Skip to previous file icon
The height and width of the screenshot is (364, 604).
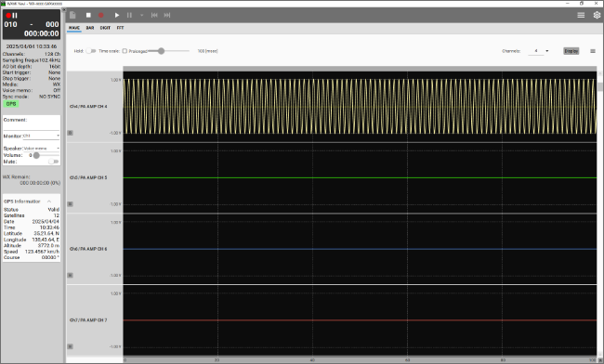[154, 15]
